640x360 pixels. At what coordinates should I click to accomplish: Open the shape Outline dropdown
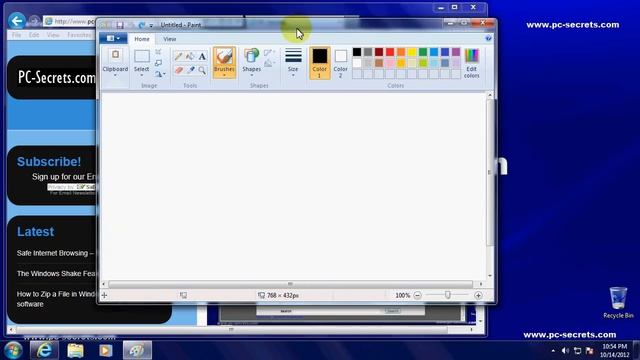pyautogui.click(x=269, y=53)
